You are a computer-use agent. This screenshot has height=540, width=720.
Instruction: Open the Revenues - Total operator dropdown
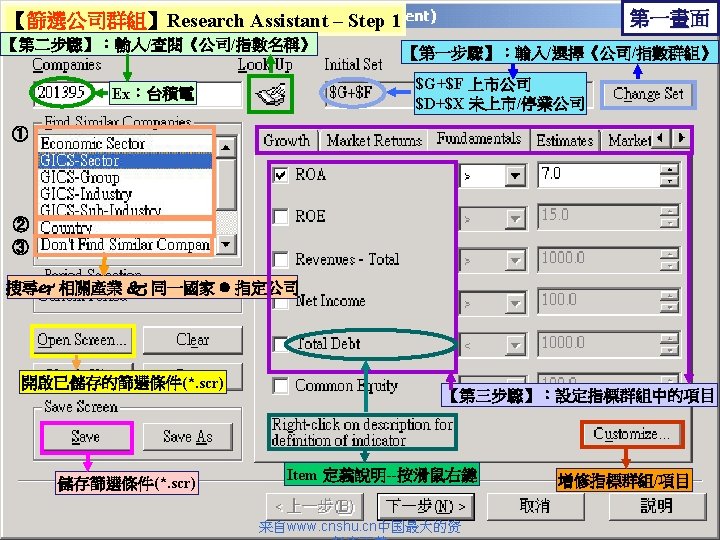coord(515,261)
